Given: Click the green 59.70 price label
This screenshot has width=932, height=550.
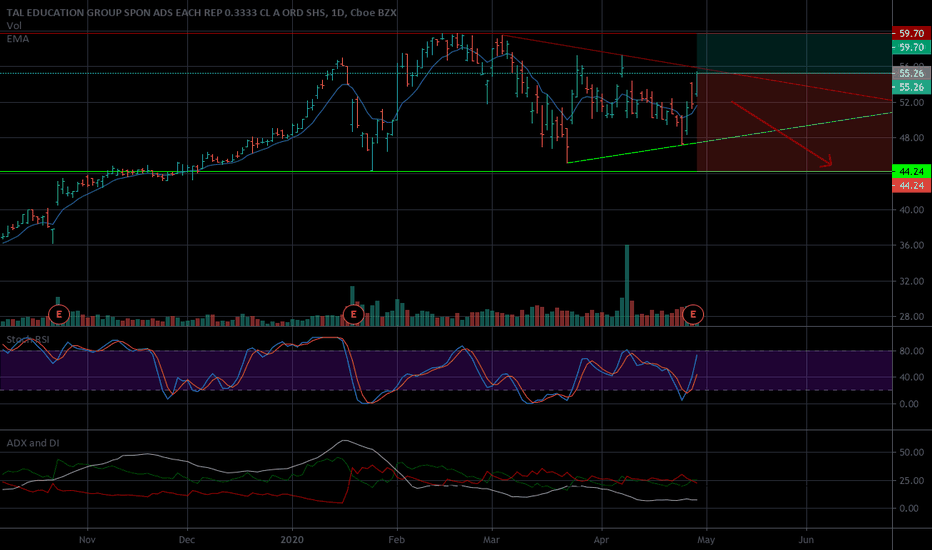Looking at the screenshot, I should pyautogui.click(x=911, y=47).
